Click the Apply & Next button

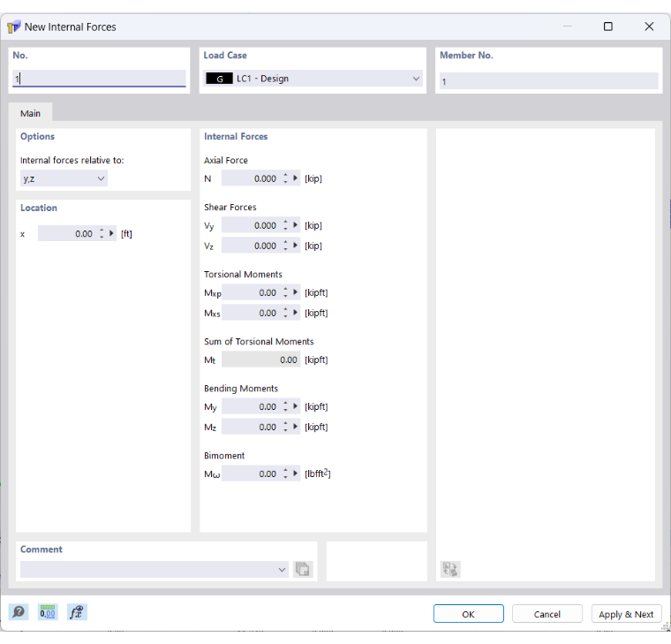point(626,614)
